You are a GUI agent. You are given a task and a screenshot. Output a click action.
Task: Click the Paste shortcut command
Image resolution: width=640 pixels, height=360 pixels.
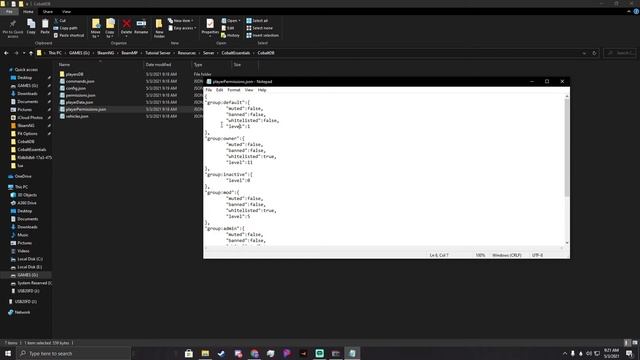tap(69, 35)
